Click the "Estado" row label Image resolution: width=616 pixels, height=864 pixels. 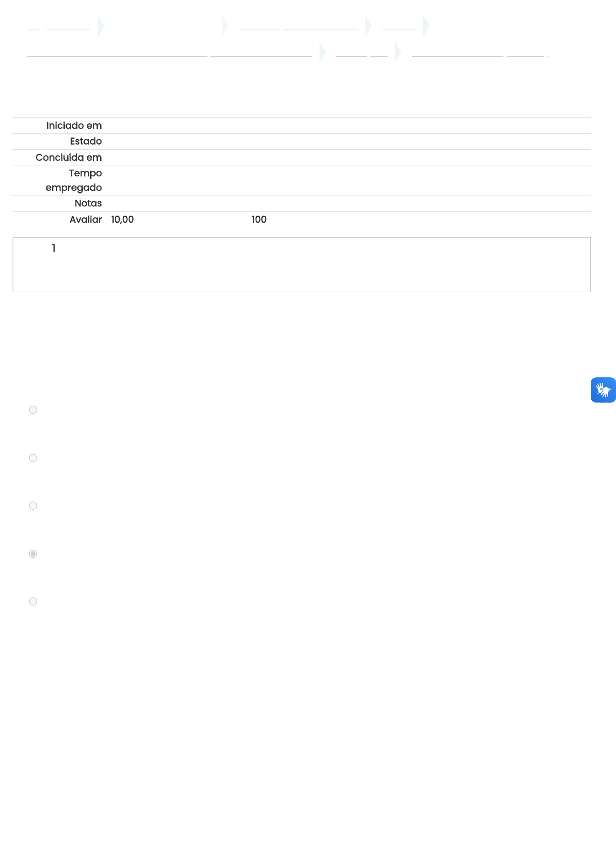point(86,142)
